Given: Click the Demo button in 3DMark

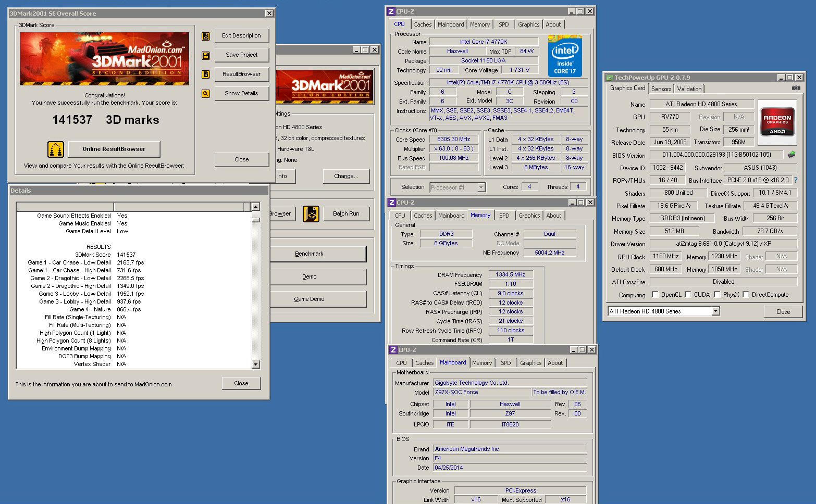Looking at the screenshot, I should 318,276.
